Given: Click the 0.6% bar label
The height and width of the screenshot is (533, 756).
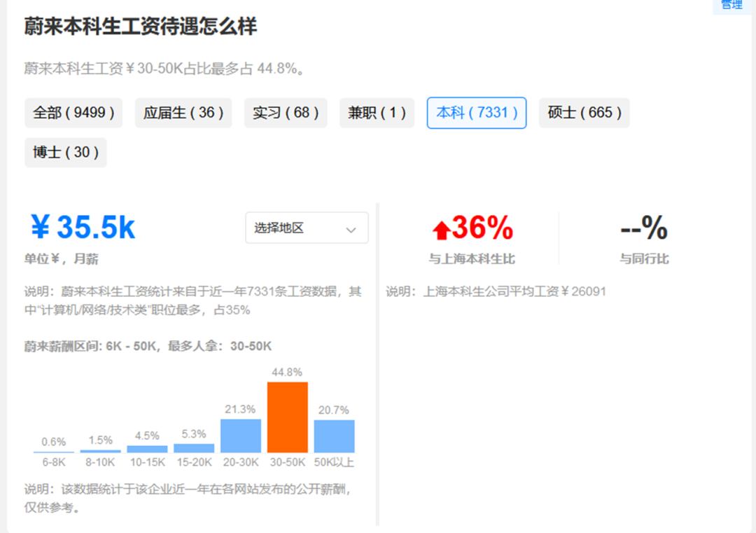Looking at the screenshot, I should coord(53,442).
